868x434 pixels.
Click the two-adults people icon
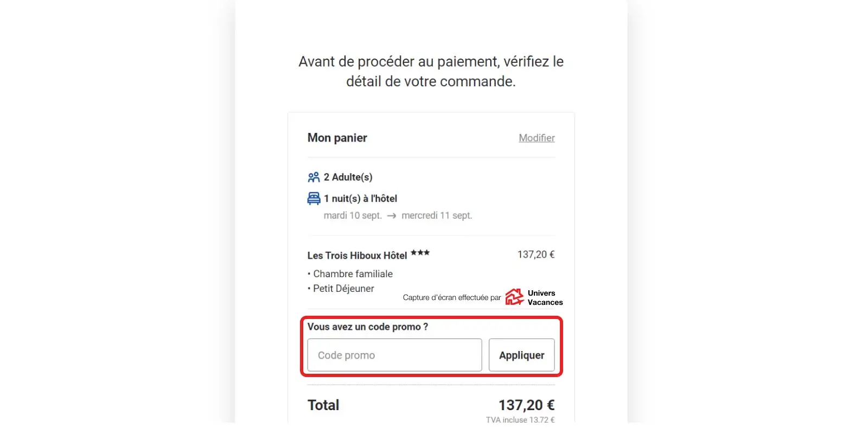[x=314, y=177]
